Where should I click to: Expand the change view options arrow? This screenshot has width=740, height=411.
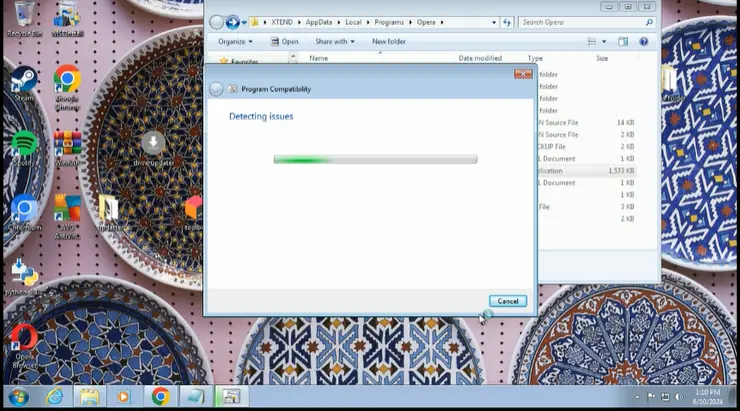[604, 42]
